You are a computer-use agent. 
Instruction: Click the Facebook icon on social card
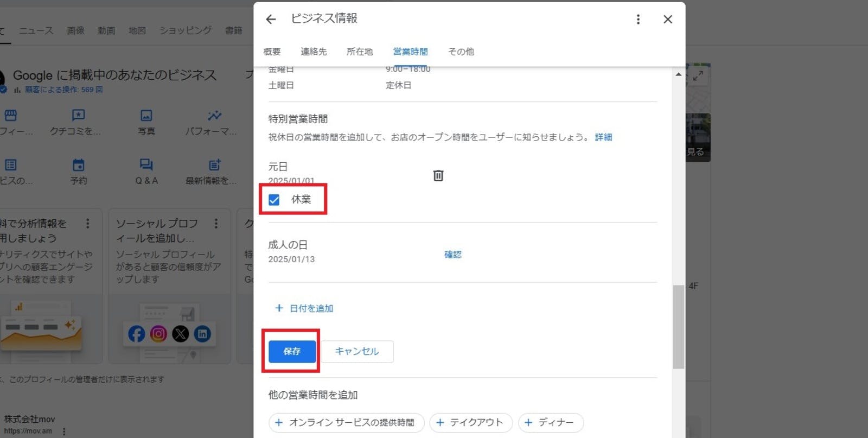(137, 334)
